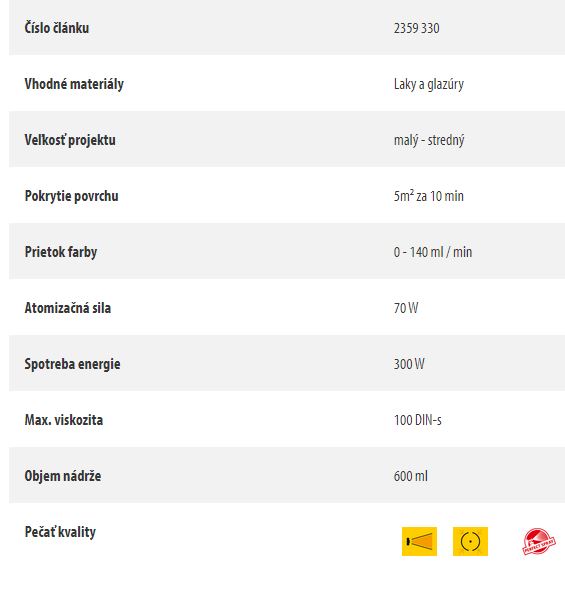Click the Pokrytie povrchu label
The image size is (565, 593).
[71, 196]
